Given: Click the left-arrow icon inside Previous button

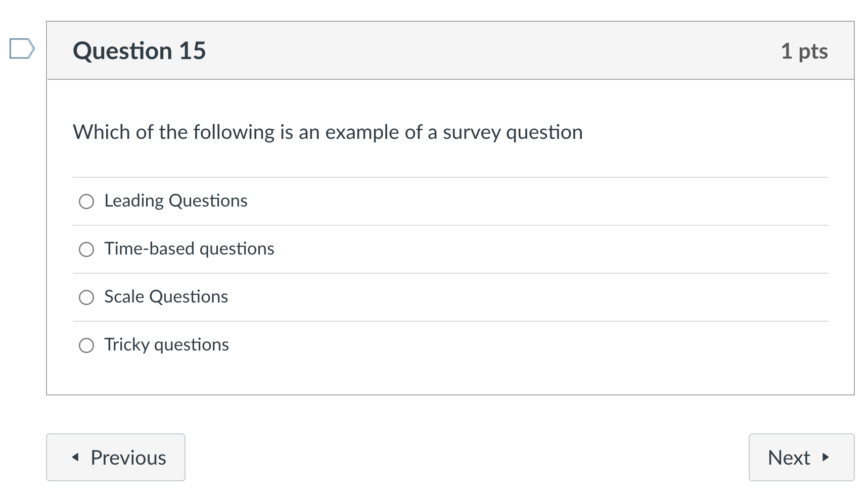Looking at the screenshot, I should click(76, 457).
